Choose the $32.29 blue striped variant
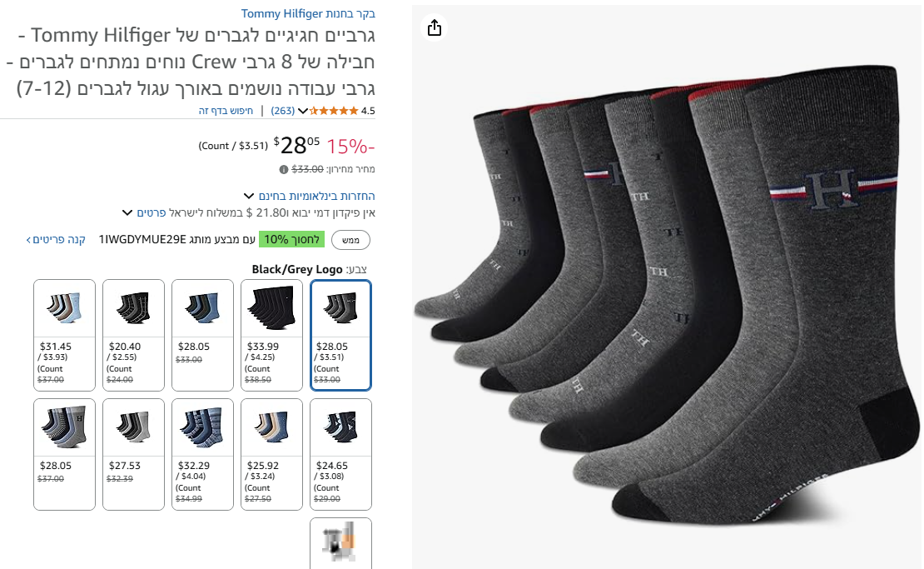The image size is (924, 569). pyautogui.click(x=203, y=454)
